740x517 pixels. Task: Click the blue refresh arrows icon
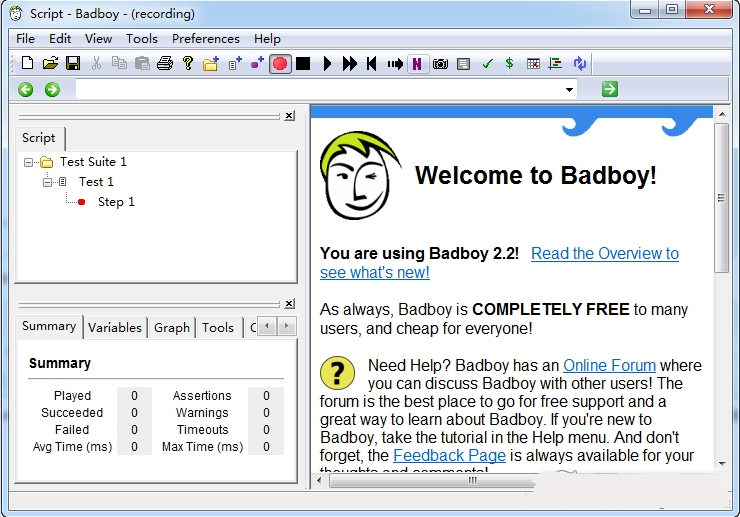click(x=580, y=63)
